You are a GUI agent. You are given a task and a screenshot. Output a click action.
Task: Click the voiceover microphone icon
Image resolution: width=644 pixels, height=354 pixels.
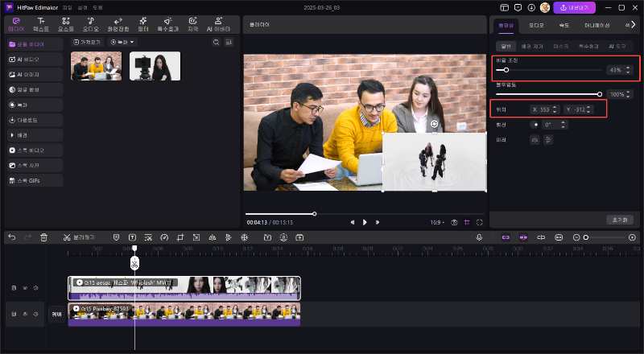point(479,237)
